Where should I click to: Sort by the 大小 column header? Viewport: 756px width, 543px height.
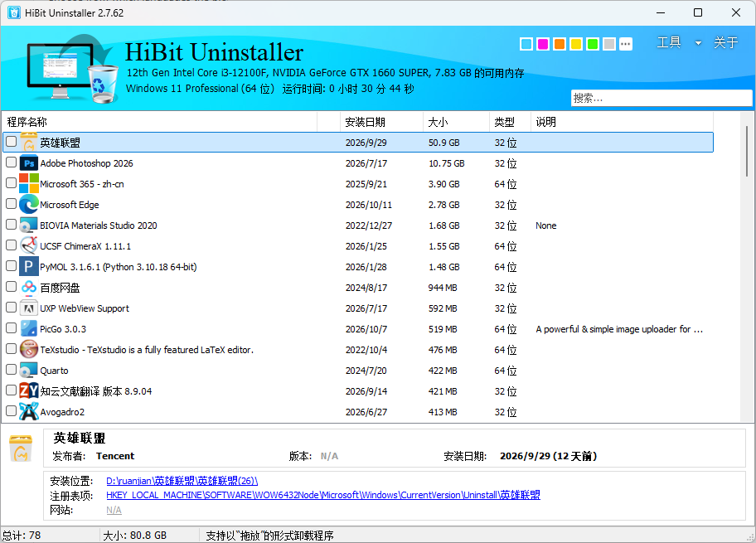(456, 122)
